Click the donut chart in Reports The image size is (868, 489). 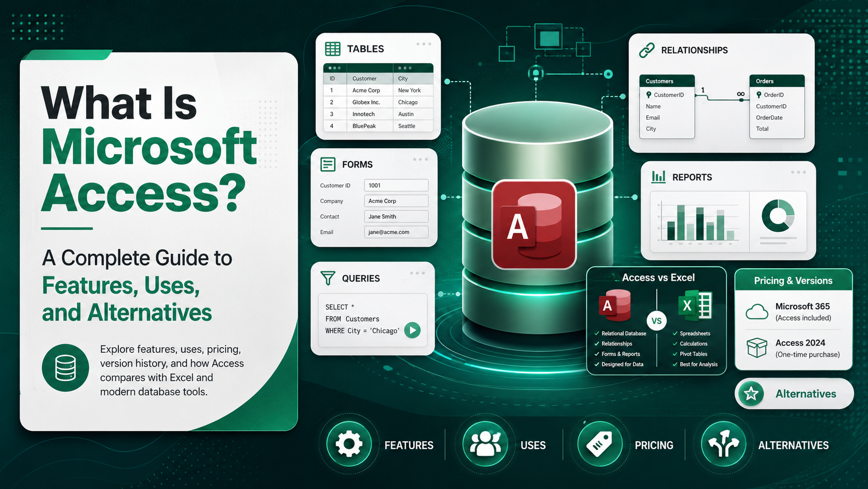778,216
